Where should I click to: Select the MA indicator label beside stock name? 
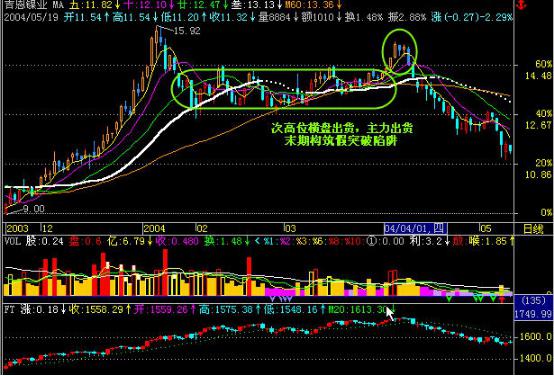pyautogui.click(x=58, y=5)
